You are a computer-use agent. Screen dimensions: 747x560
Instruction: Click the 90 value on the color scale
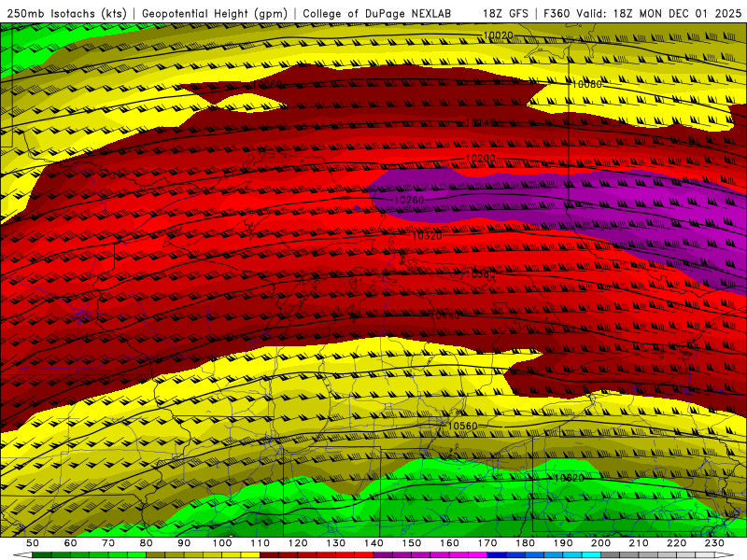(184, 543)
